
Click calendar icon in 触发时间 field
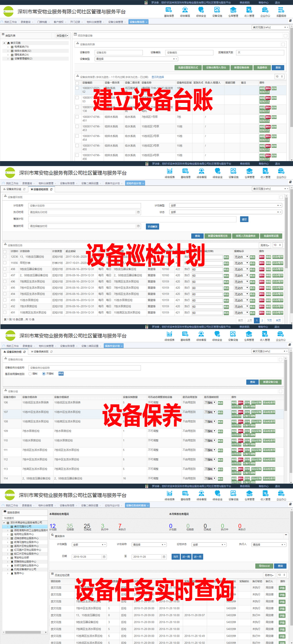click(139, 226)
